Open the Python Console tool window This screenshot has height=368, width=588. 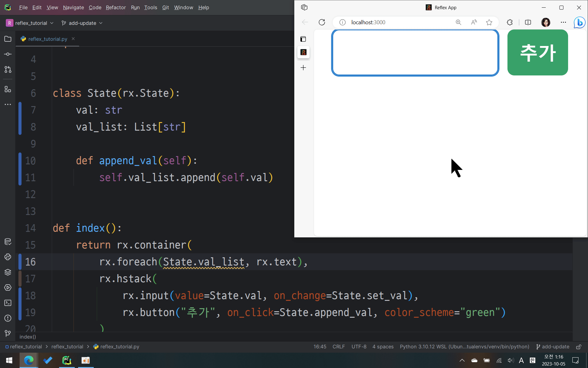pyautogui.click(x=8, y=257)
